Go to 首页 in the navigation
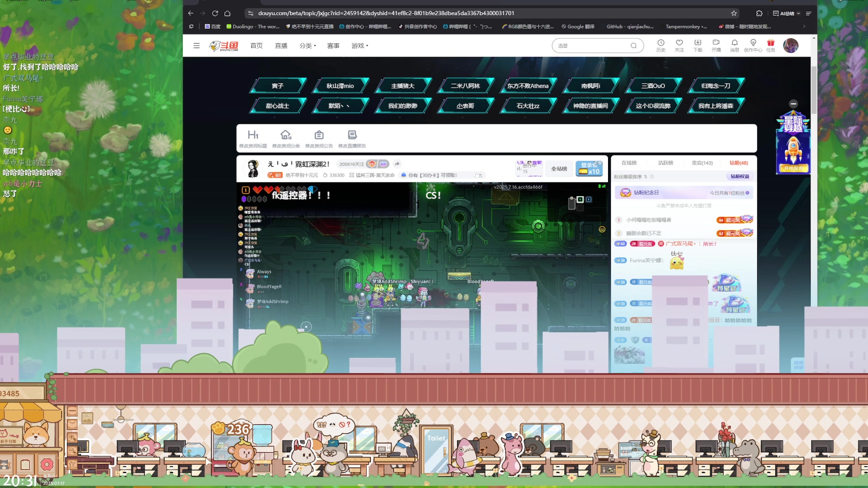This screenshot has height=488, width=868. (256, 46)
